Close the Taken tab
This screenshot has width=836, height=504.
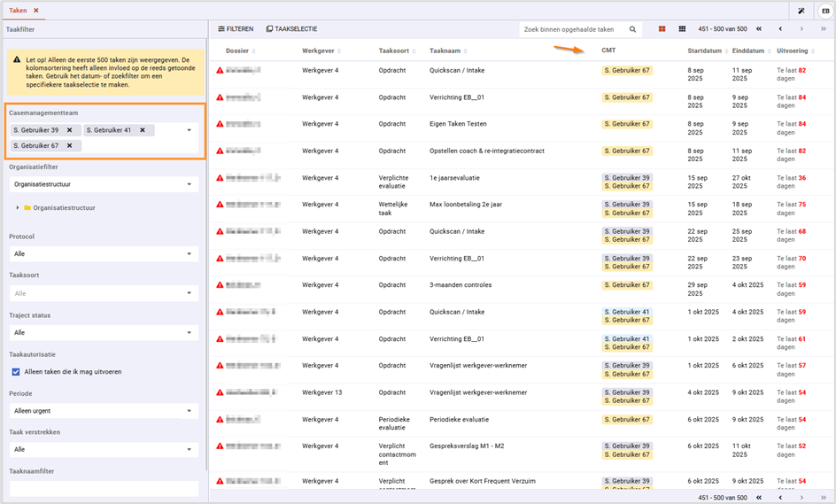click(x=36, y=10)
